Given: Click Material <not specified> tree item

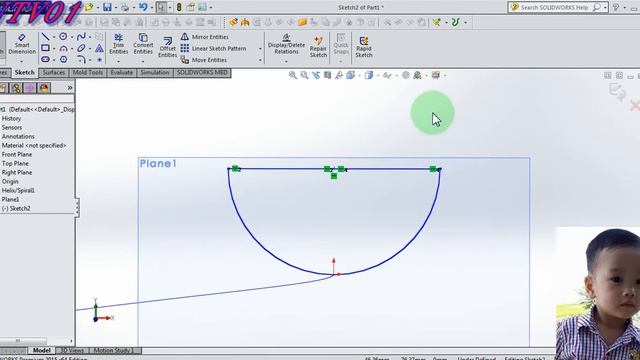Looking at the screenshot, I should (x=34, y=145).
